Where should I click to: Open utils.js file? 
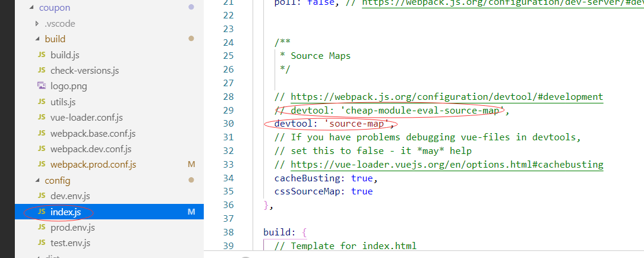[63, 102]
